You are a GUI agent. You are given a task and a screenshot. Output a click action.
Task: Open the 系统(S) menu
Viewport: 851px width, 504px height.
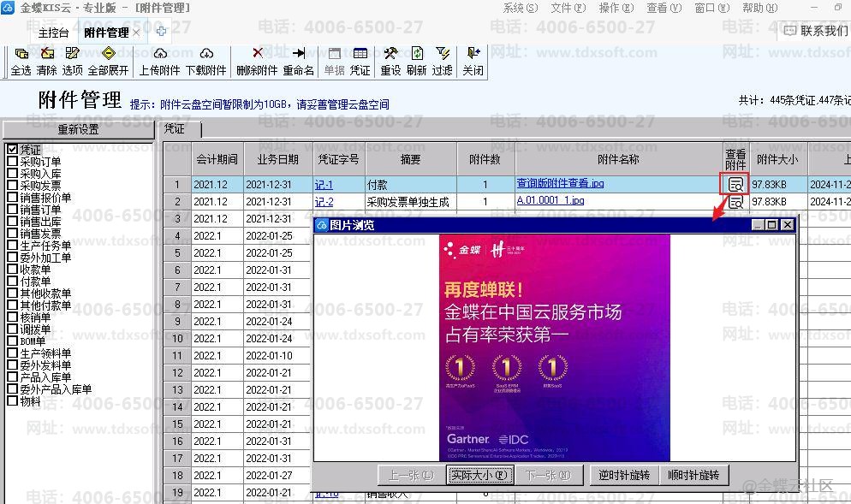click(x=520, y=8)
